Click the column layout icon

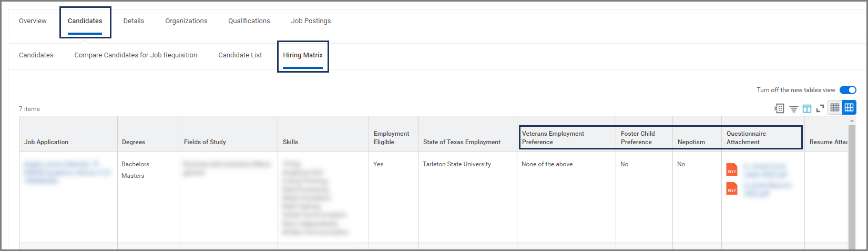click(806, 109)
